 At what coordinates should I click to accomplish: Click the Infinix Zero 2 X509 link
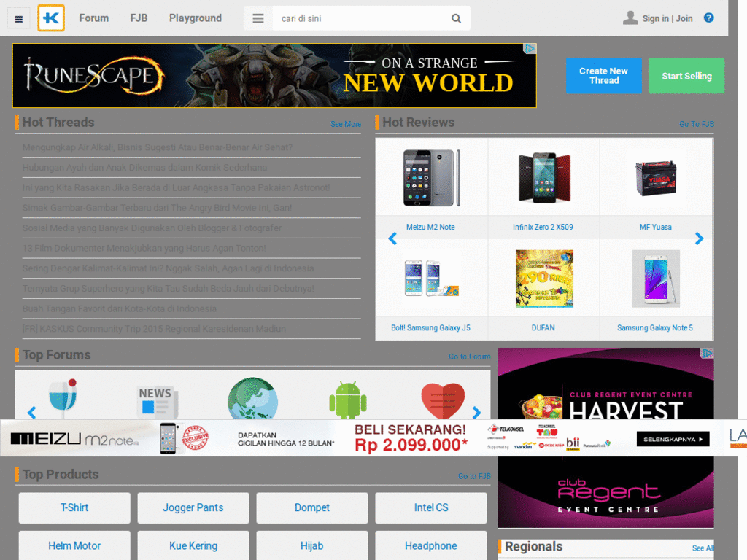pos(543,227)
